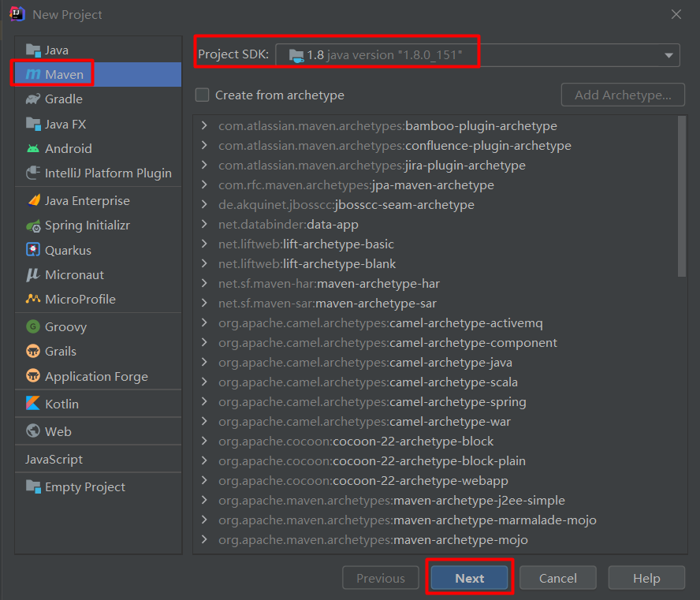Click the MicroProfile icon
Screen dimensions: 700x600
tap(33, 299)
